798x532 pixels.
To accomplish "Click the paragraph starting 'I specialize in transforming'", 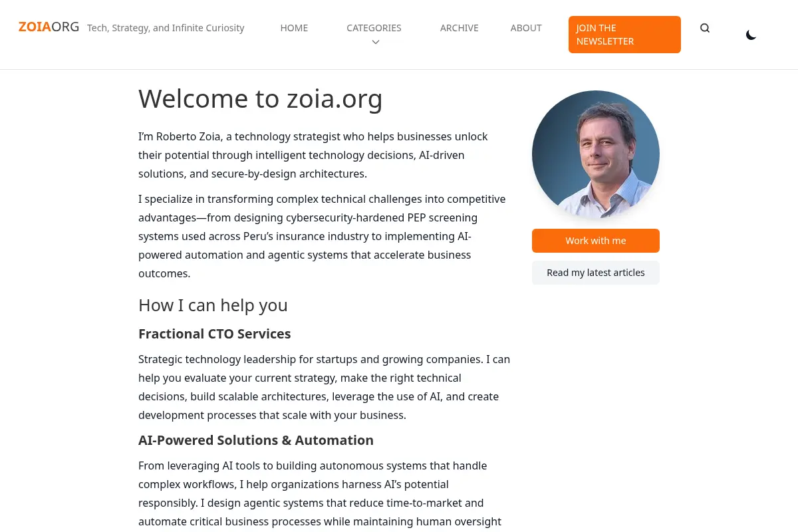I will [324, 236].
